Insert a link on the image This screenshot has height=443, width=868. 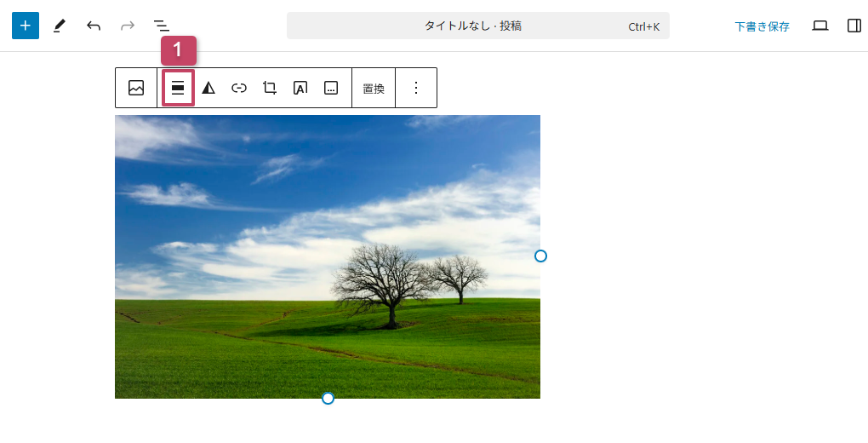pyautogui.click(x=239, y=88)
